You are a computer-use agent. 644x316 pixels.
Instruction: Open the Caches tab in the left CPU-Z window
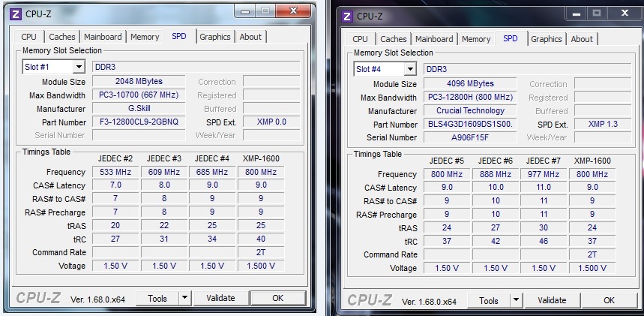click(62, 37)
